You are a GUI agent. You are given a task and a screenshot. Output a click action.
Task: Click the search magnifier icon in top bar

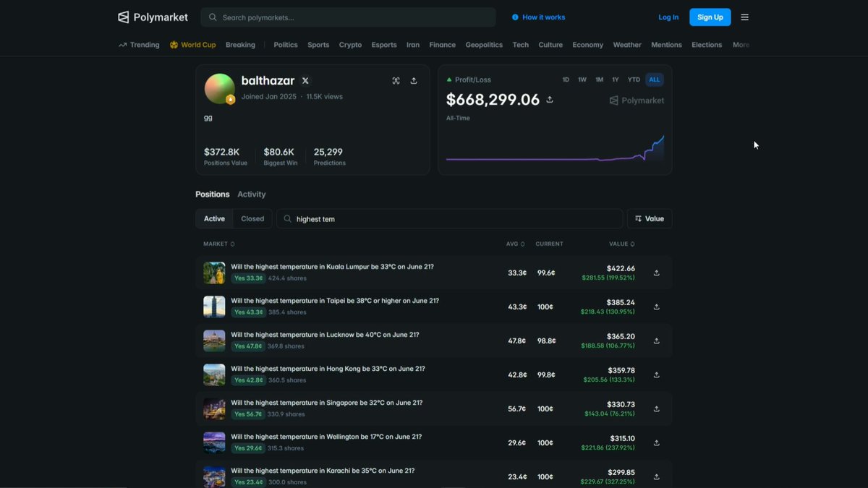[213, 17]
